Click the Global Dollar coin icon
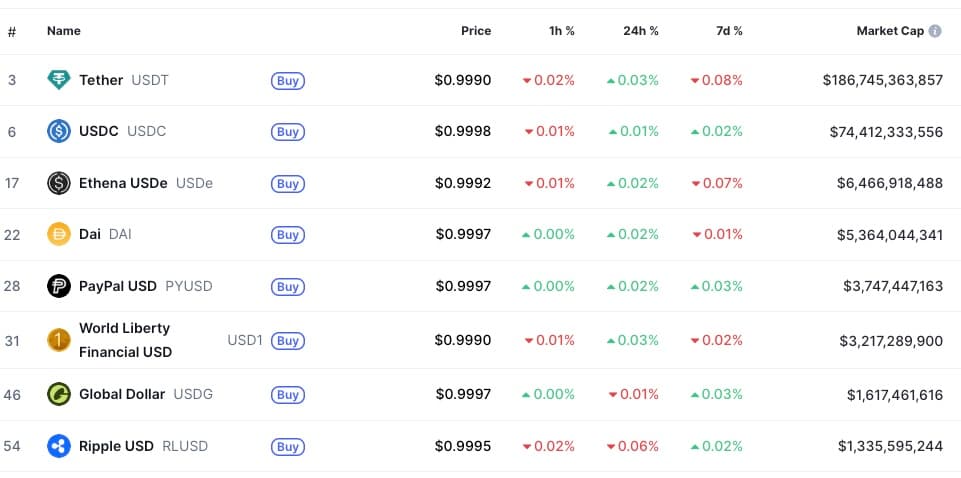The image size is (961, 478). coord(59,394)
